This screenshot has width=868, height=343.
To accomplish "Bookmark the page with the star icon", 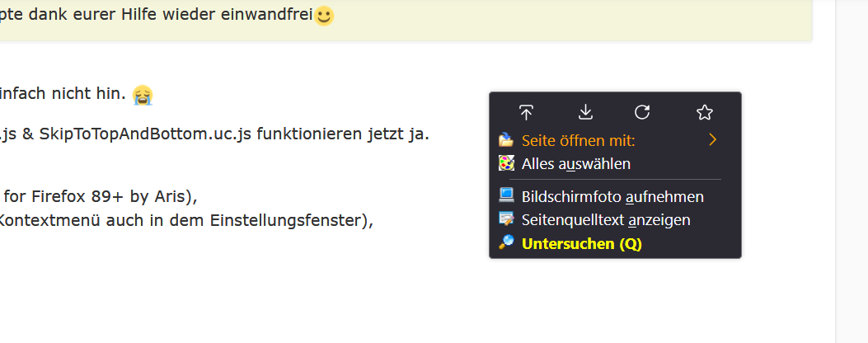I will (704, 112).
